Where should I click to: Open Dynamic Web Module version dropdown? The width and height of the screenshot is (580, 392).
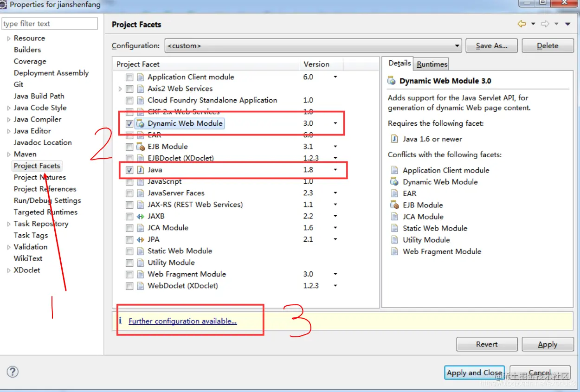tap(335, 123)
